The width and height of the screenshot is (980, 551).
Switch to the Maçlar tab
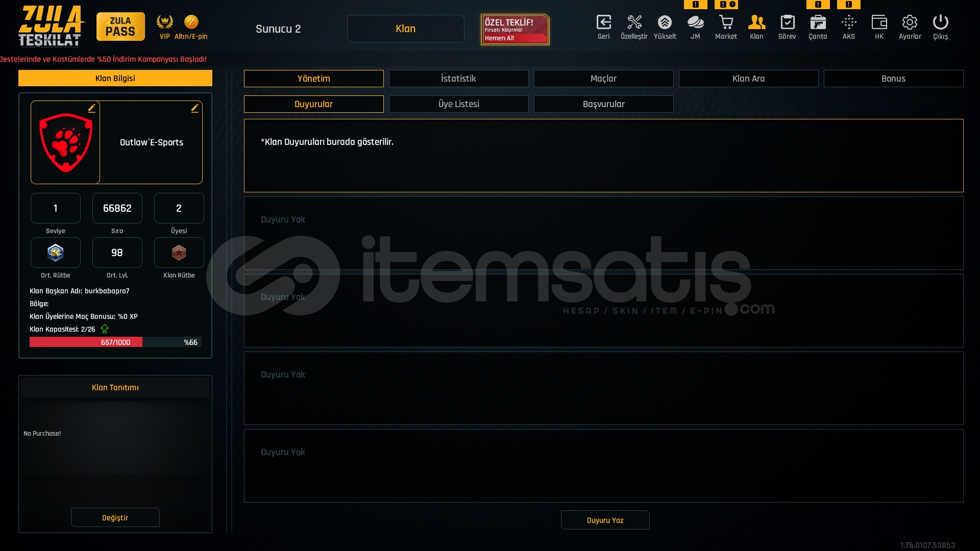604,79
